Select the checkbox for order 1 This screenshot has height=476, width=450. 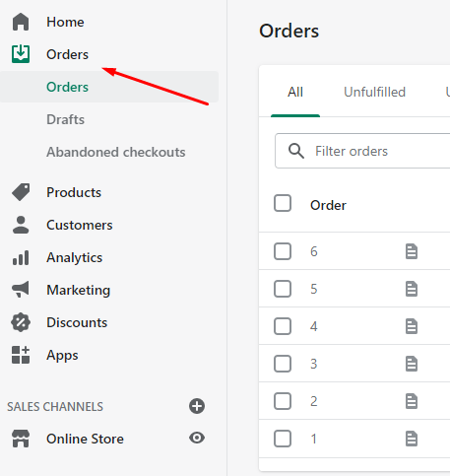[283, 439]
